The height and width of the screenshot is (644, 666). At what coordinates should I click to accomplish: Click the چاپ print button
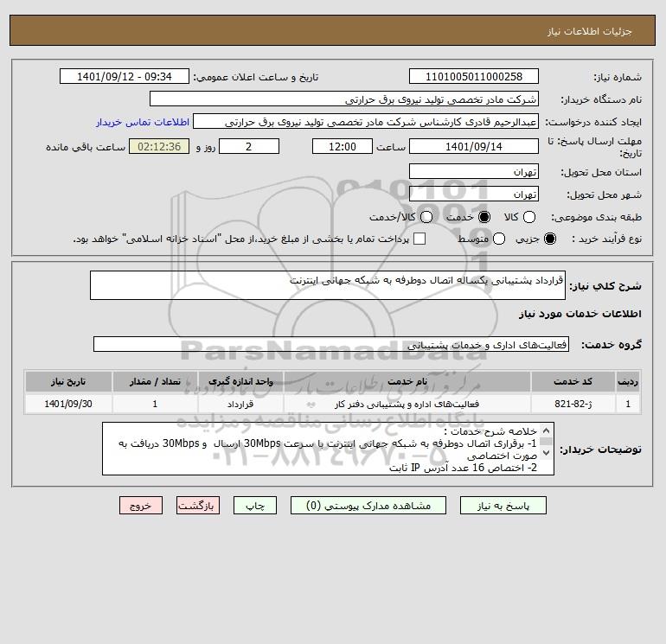point(255,506)
